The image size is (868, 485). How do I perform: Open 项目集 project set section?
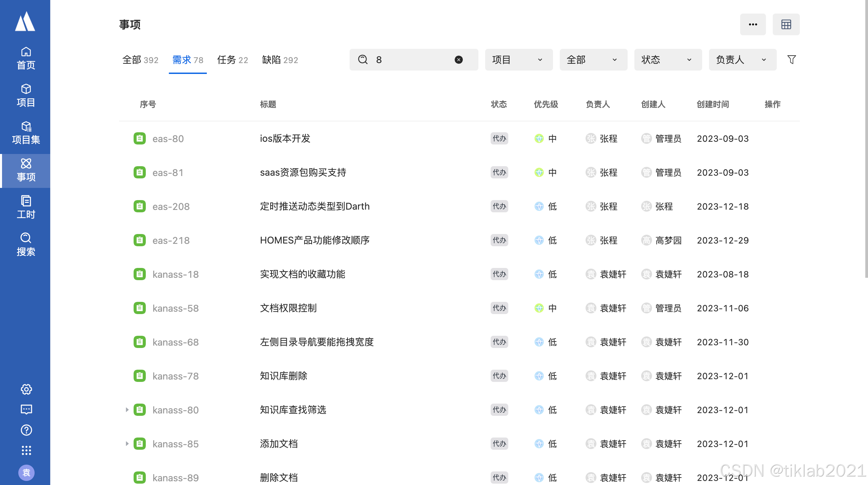coord(26,133)
